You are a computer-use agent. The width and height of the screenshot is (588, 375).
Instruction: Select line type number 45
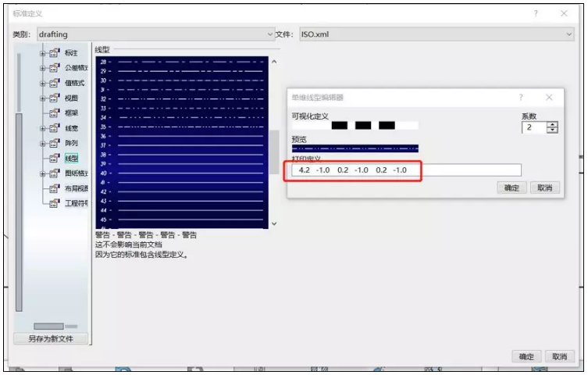click(x=182, y=220)
